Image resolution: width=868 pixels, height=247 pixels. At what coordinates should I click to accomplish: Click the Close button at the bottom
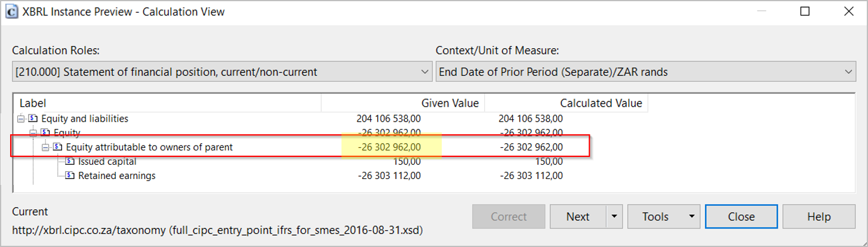click(x=741, y=217)
